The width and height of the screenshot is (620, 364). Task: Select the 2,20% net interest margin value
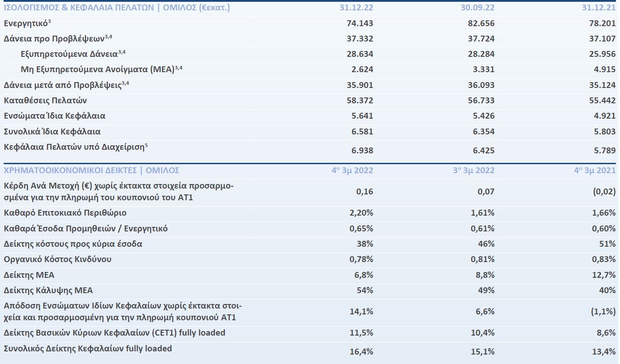(x=361, y=213)
